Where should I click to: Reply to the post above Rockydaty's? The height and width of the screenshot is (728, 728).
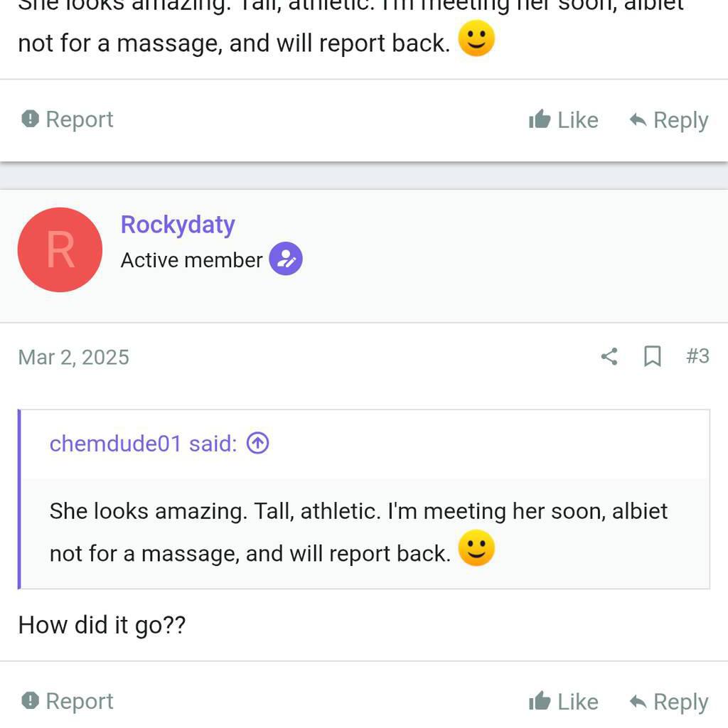click(669, 120)
